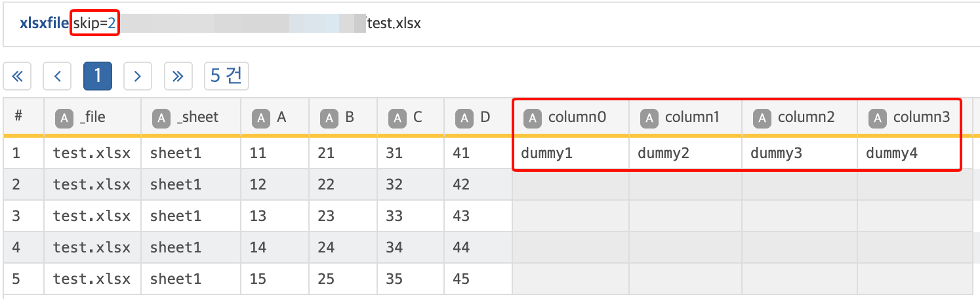Click the column1 column header

pyautogui.click(x=691, y=118)
